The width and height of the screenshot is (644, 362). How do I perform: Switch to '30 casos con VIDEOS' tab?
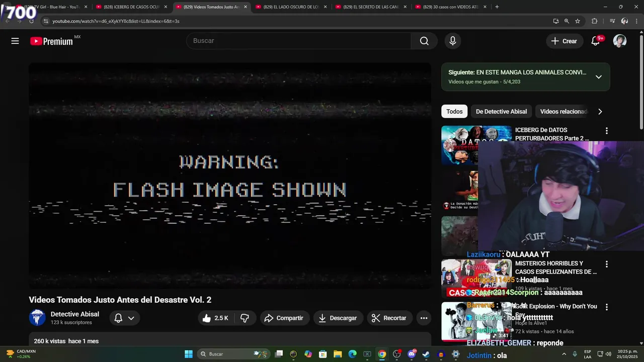click(x=451, y=7)
